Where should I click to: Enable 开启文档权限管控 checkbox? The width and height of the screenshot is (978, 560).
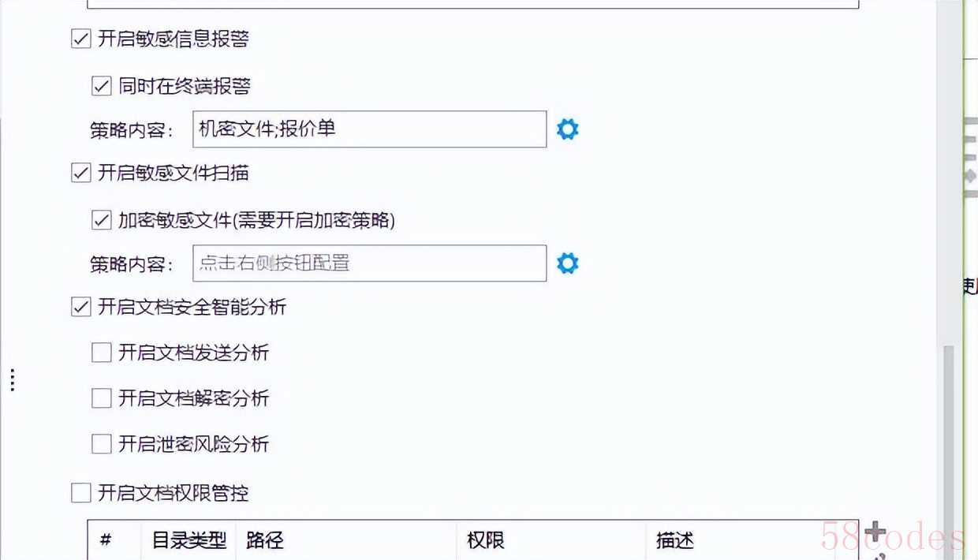pyautogui.click(x=81, y=494)
